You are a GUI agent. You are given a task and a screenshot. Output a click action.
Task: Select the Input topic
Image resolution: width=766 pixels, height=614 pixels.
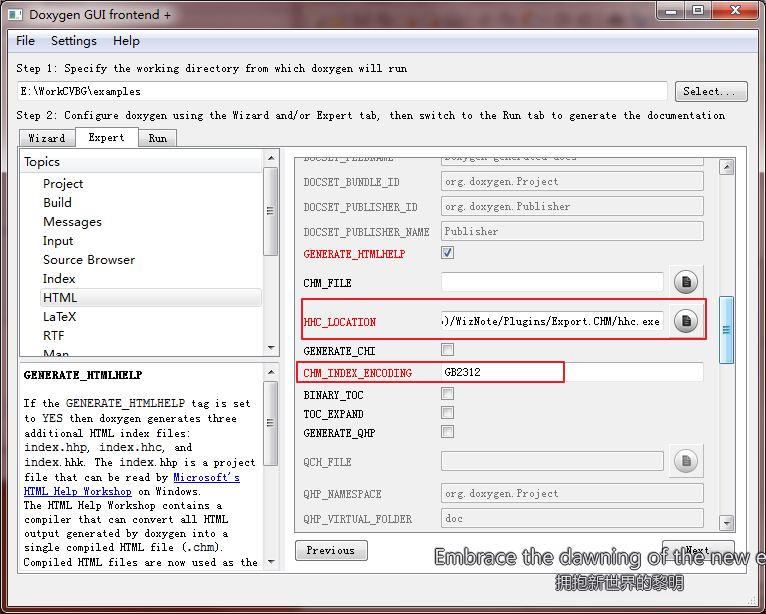58,241
